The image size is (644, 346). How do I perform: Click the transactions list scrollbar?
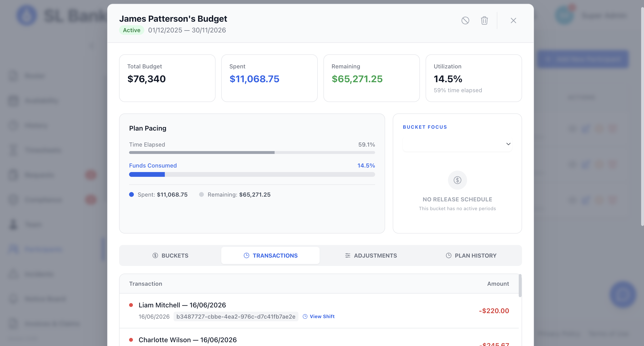tap(520, 286)
